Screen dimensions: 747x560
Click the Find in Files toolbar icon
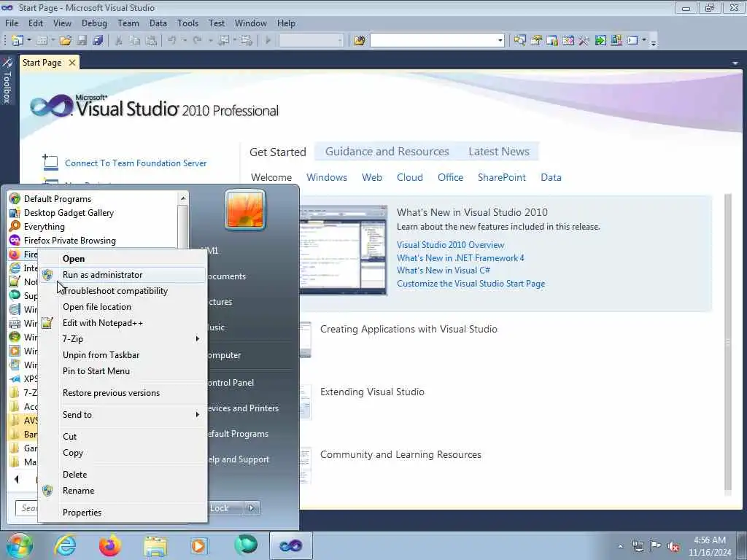click(x=359, y=41)
